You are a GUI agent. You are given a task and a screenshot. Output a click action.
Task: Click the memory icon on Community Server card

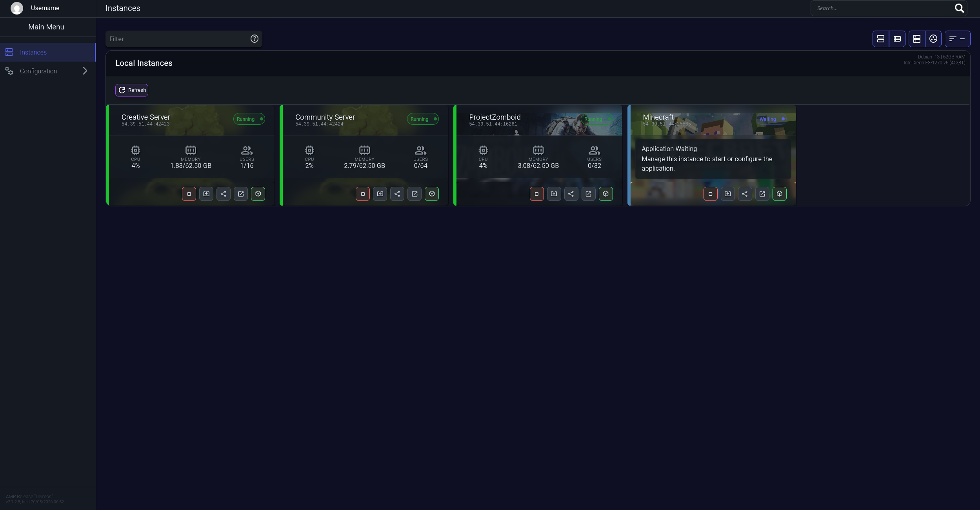364,150
